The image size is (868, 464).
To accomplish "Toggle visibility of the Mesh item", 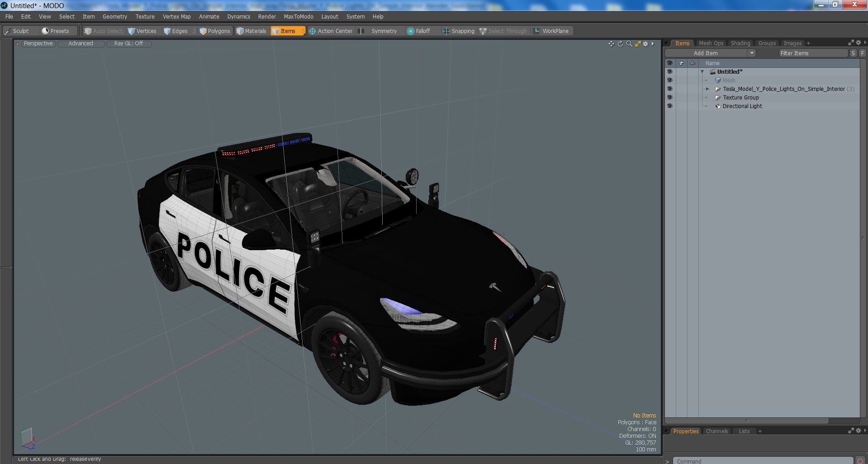I will [669, 80].
